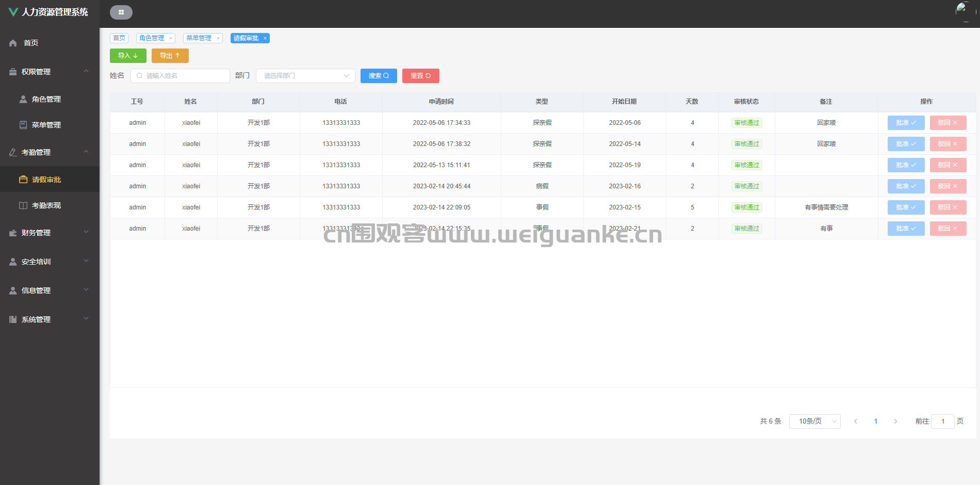Toggle sidebar with the grid menu button

click(121, 12)
